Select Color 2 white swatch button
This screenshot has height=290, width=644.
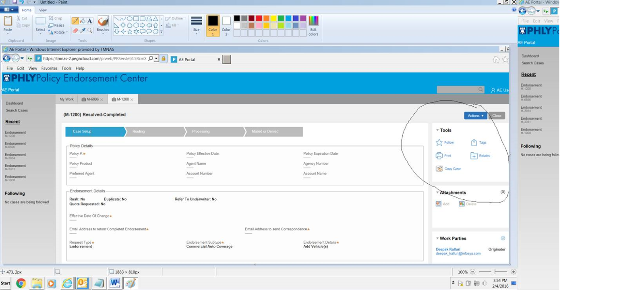tap(226, 26)
